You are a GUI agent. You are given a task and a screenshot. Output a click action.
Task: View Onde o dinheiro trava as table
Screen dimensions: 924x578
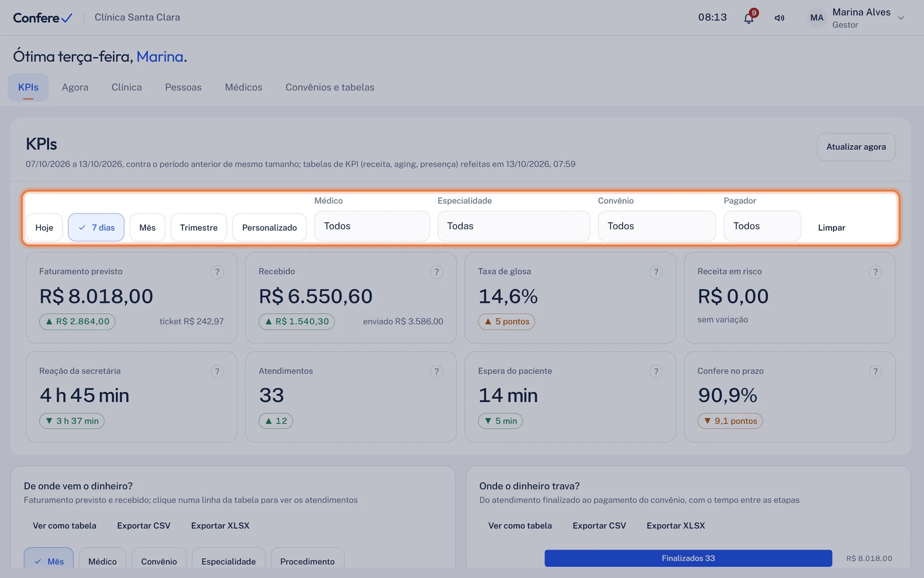point(520,525)
